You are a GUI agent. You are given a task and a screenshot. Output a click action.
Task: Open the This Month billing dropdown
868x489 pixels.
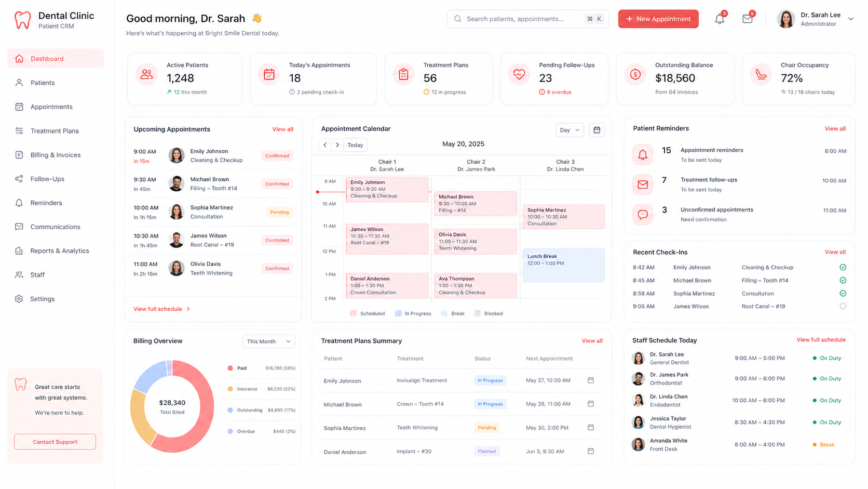tap(268, 341)
